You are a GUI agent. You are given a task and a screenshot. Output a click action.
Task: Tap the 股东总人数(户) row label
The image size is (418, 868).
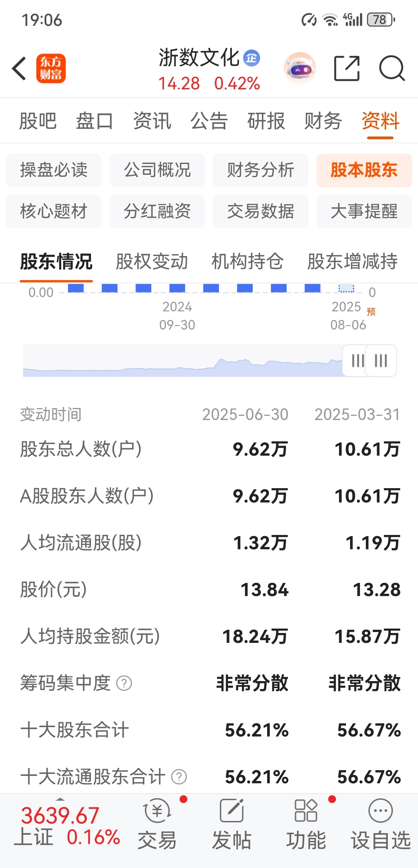[81, 449]
